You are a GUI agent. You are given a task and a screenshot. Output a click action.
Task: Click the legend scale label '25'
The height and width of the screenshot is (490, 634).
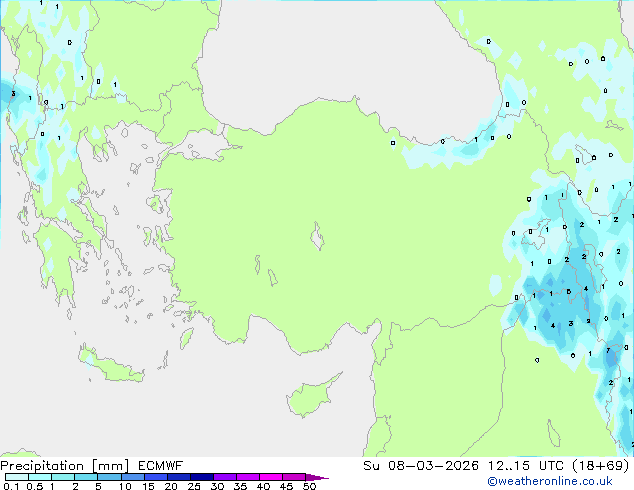tap(194, 486)
